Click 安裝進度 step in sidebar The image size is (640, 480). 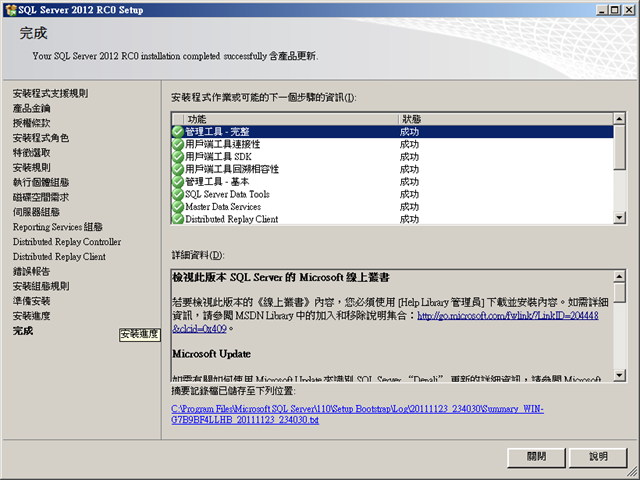coord(31,316)
